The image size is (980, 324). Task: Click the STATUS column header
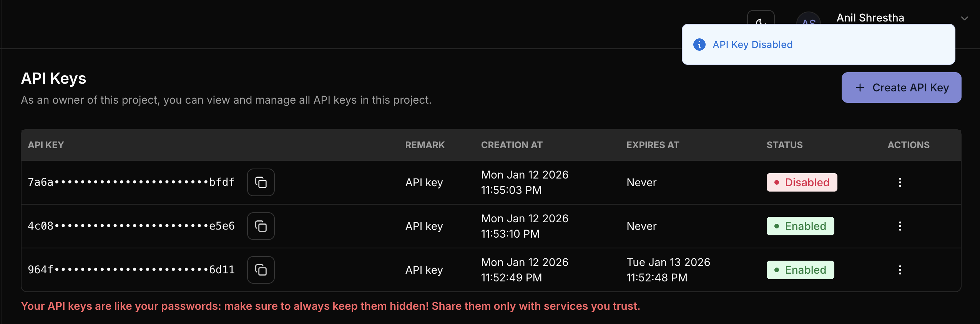(x=784, y=145)
